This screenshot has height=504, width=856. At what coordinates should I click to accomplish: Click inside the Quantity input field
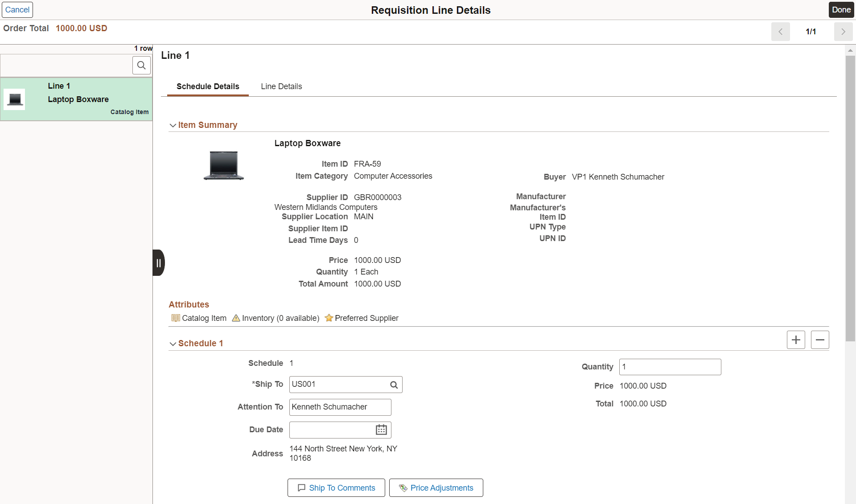point(670,367)
